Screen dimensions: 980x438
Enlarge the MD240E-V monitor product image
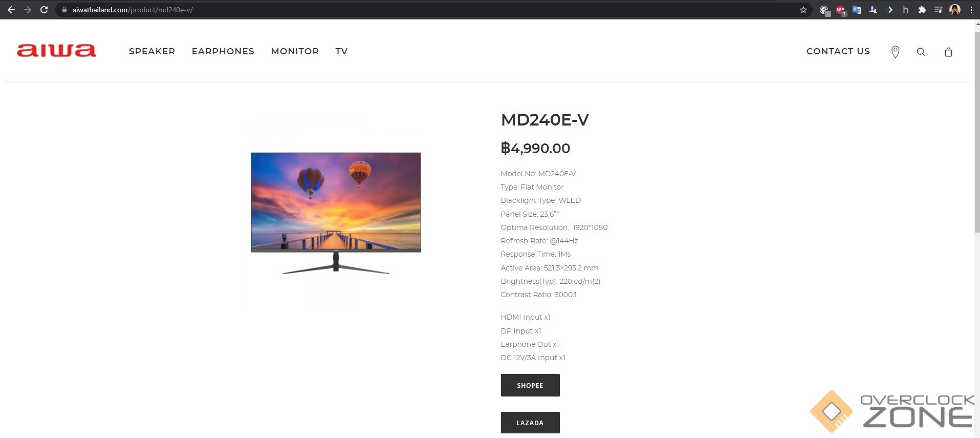tap(336, 213)
